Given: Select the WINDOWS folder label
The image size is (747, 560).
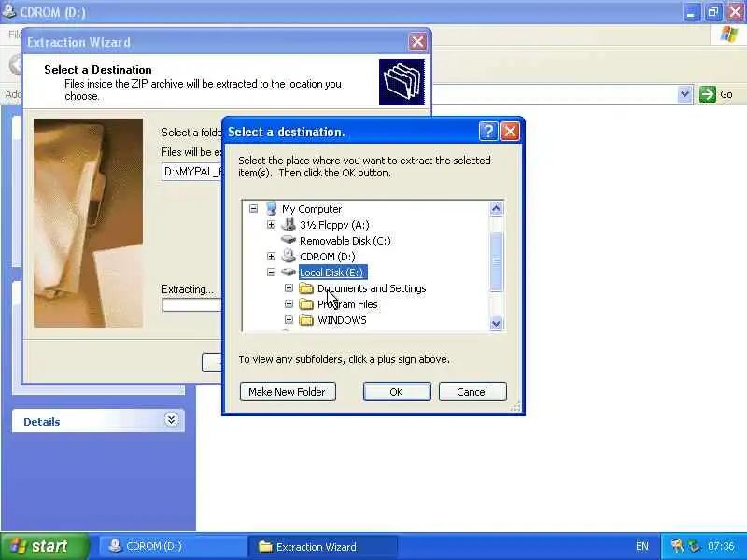Looking at the screenshot, I should 342,320.
